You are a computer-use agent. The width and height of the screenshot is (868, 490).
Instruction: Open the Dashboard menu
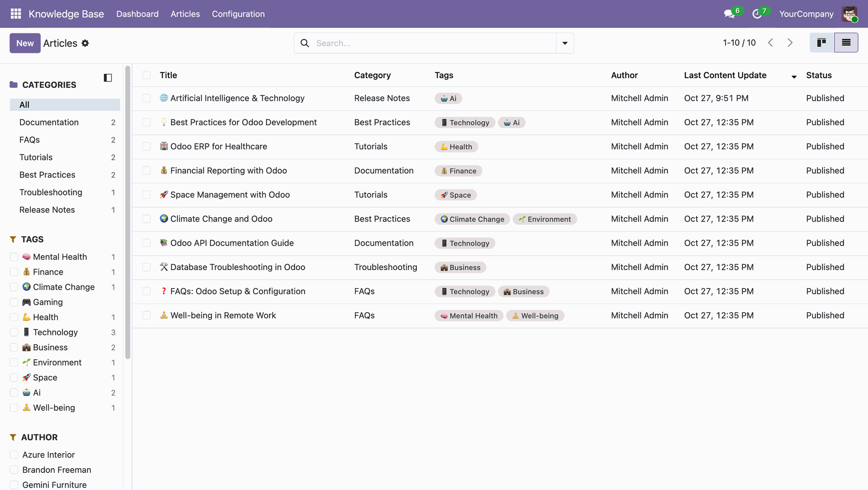click(137, 14)
